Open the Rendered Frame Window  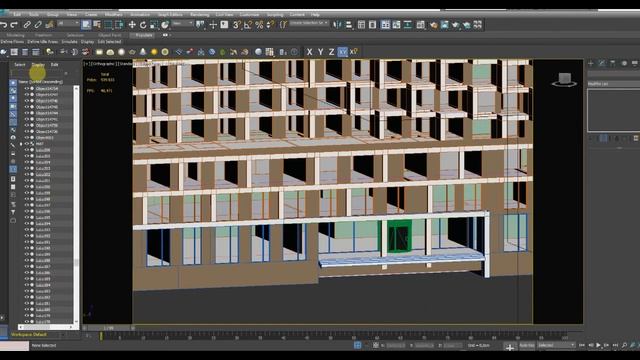pos(444,25)
